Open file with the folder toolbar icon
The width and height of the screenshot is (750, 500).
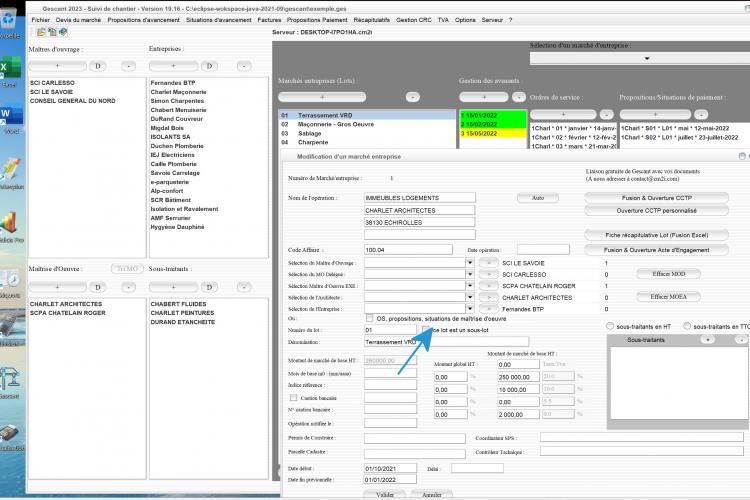coord(41,32)
